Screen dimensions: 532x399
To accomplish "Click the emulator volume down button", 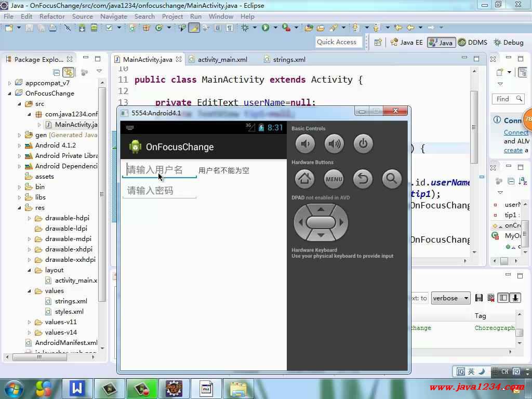I will (305, 144).
